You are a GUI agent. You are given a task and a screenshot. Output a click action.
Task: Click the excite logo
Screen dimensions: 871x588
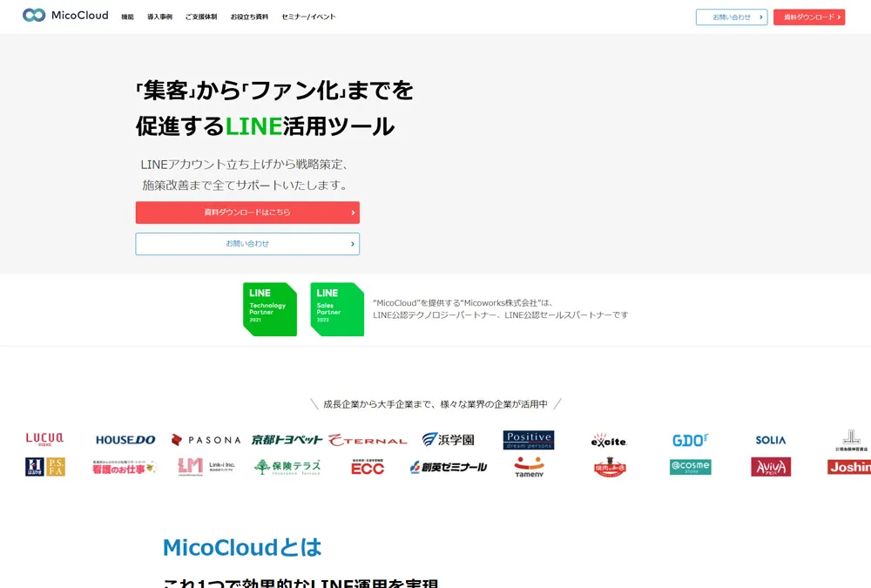point(610,440)
